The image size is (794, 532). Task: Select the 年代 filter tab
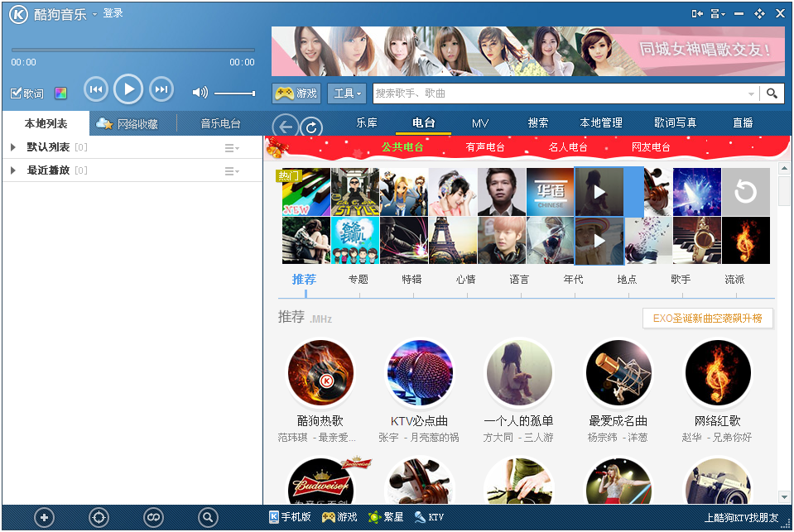[573, 280]
